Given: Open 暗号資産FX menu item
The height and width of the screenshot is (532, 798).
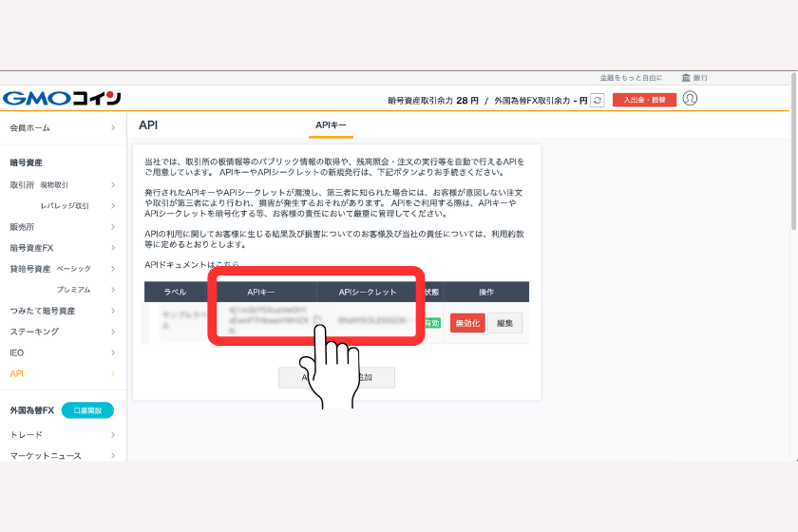Looking at the screenshot, I should [32, 247].
